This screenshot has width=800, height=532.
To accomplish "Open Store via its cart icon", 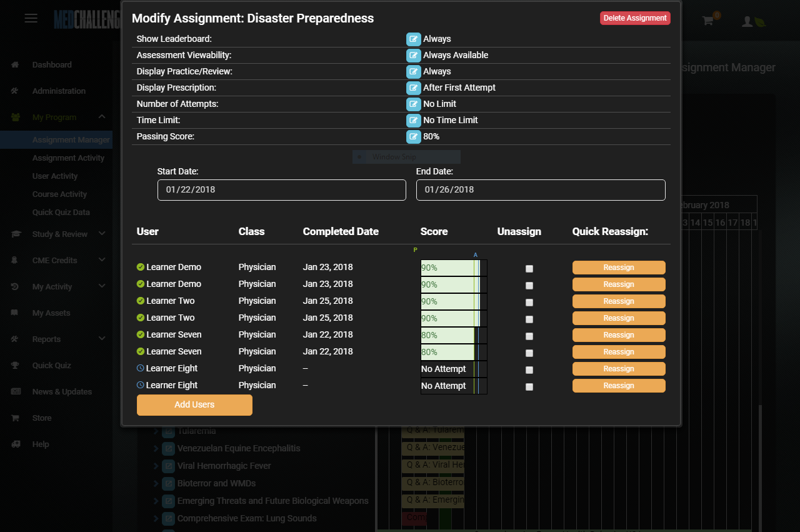I will click(16, 418).
